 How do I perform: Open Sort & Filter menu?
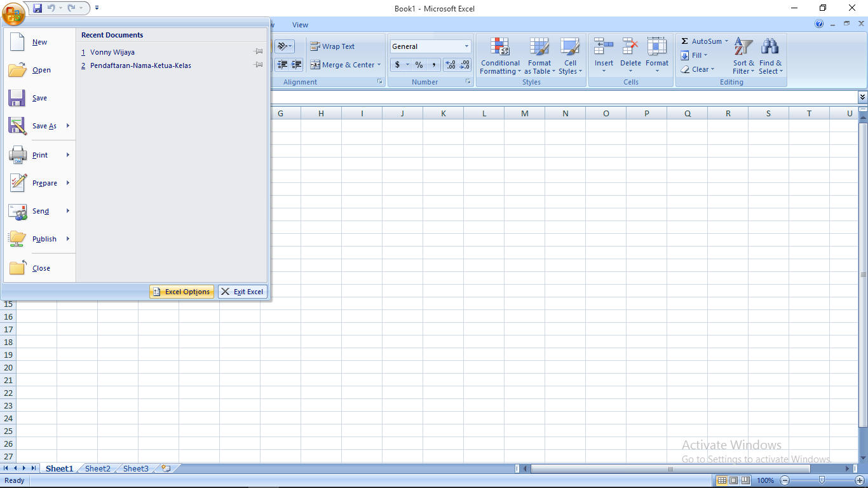(743, 56)
